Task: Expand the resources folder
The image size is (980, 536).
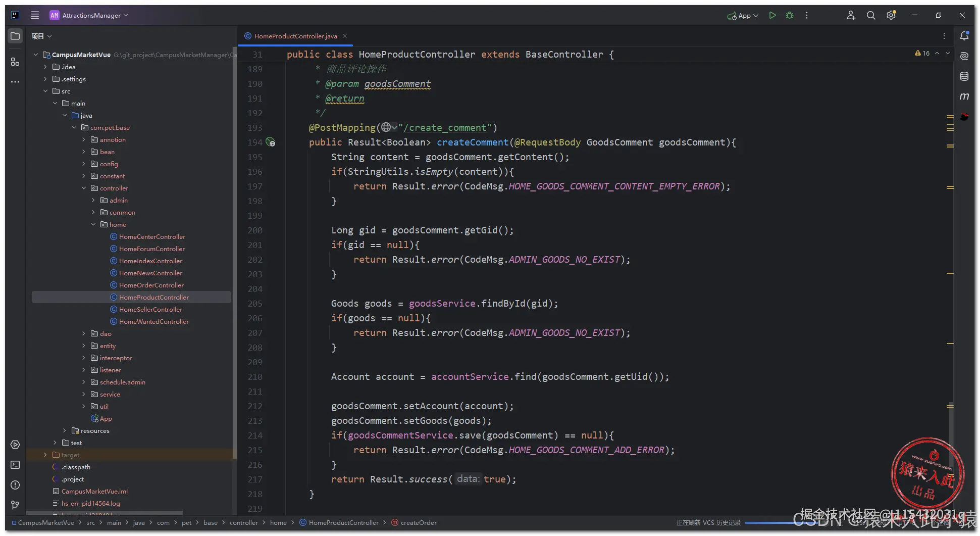Action: 65,430
